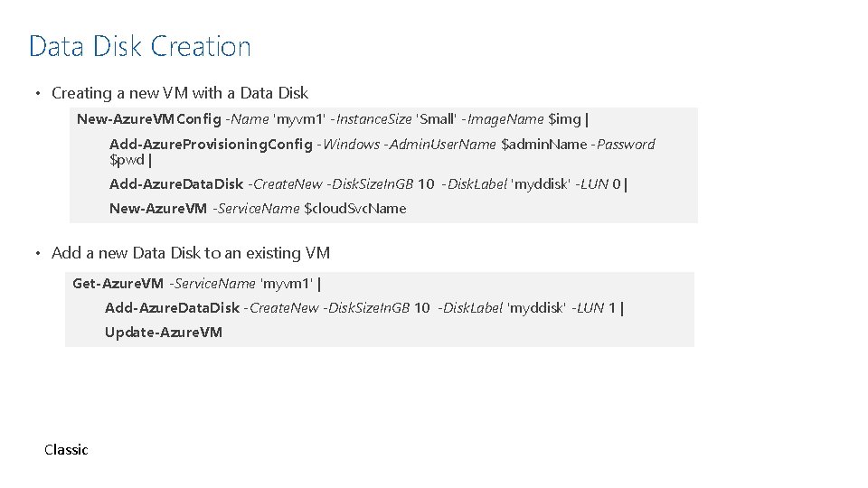Screen dimensions: 868x488
Task: Click the $pwd variable on wrapped line
Action: (127, 160)
